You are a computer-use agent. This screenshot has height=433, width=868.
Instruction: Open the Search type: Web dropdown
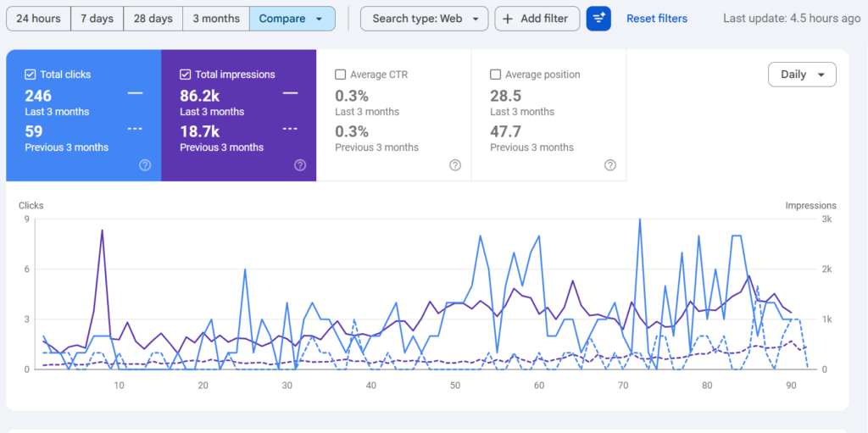point(425,19)
